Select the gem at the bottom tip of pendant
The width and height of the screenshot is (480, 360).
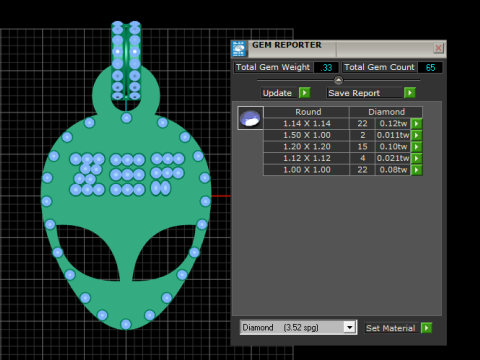(126, 324)
